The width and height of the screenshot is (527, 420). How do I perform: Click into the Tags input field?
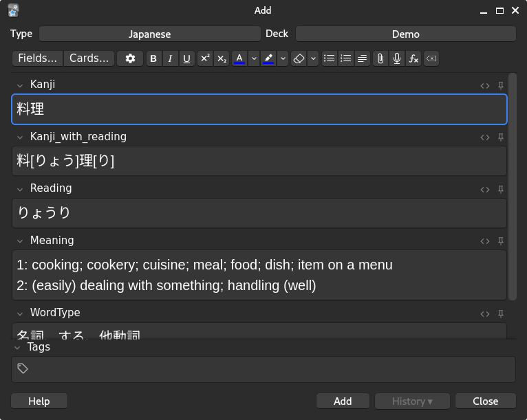pos(268,369)
